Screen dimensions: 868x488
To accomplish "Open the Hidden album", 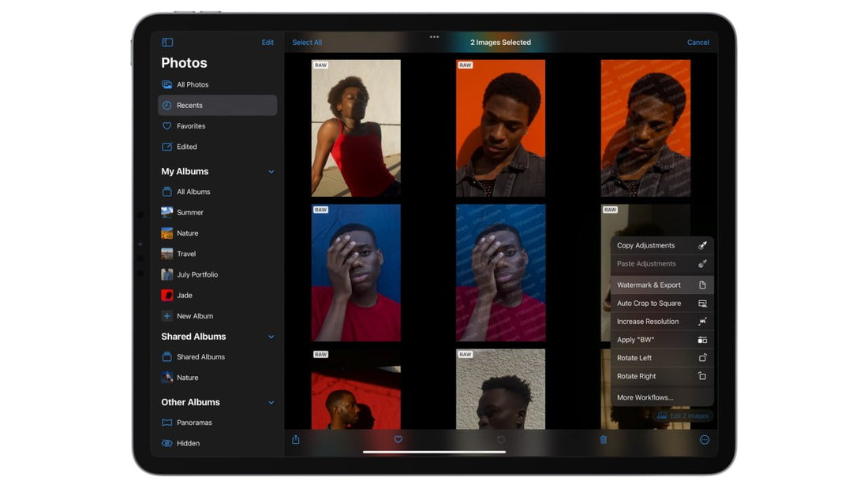I will pyautogui.click(x=217, y=443).
